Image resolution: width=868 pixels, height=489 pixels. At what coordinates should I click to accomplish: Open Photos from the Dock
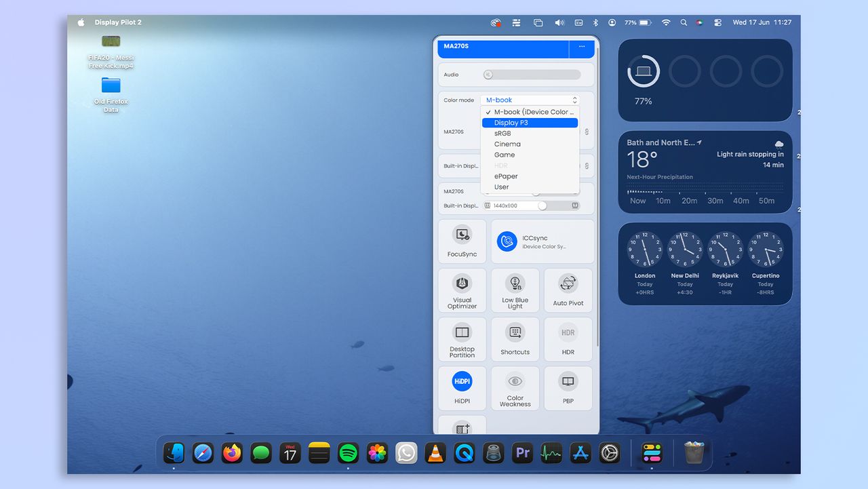[377, 452]
